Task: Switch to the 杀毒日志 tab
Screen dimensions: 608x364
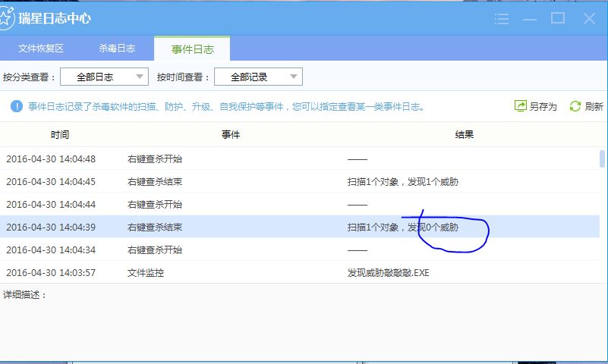Action: tap(117, 48)
